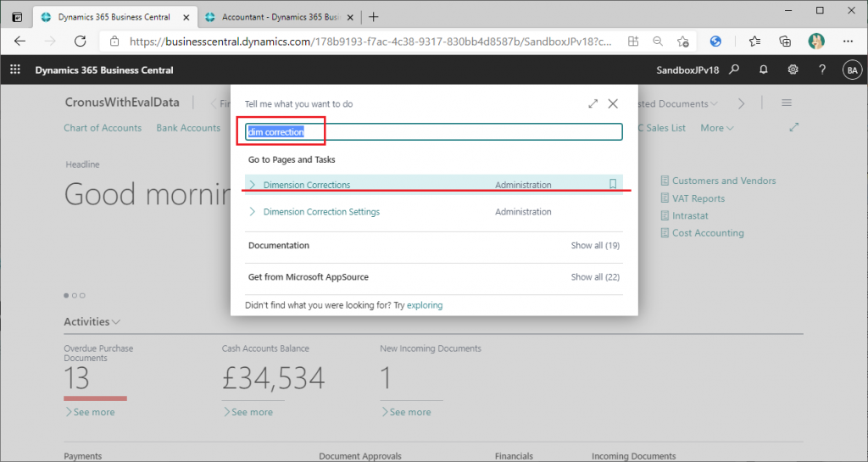Open the Sales List menu item
This screenshot has height=462, width=868.
(662, 128)
